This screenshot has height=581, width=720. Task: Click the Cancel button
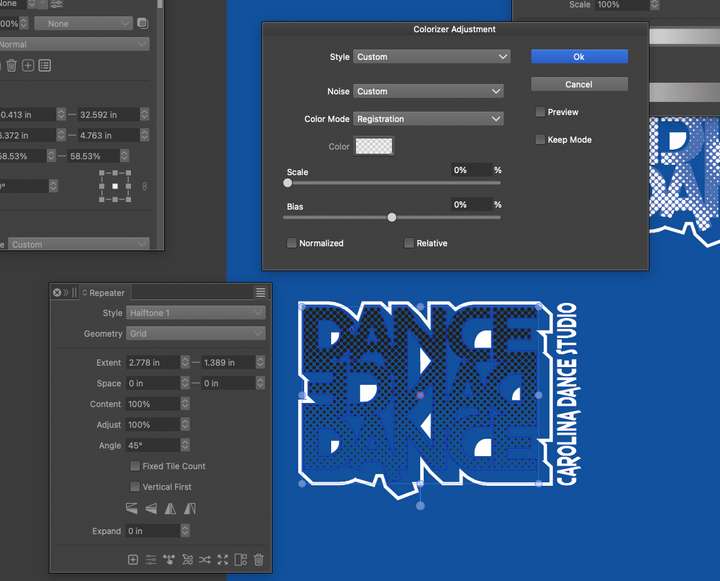pyautogui.click(x=579, y=85)
